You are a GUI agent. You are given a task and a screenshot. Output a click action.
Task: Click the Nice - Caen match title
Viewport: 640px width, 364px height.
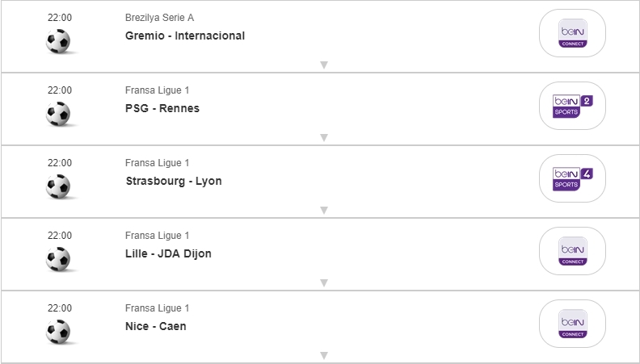pyautogui.click(x=156, y=326)
